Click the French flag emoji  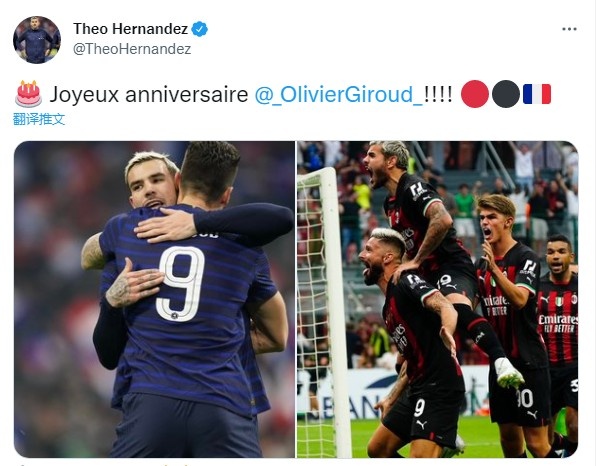tap(537, 94)
